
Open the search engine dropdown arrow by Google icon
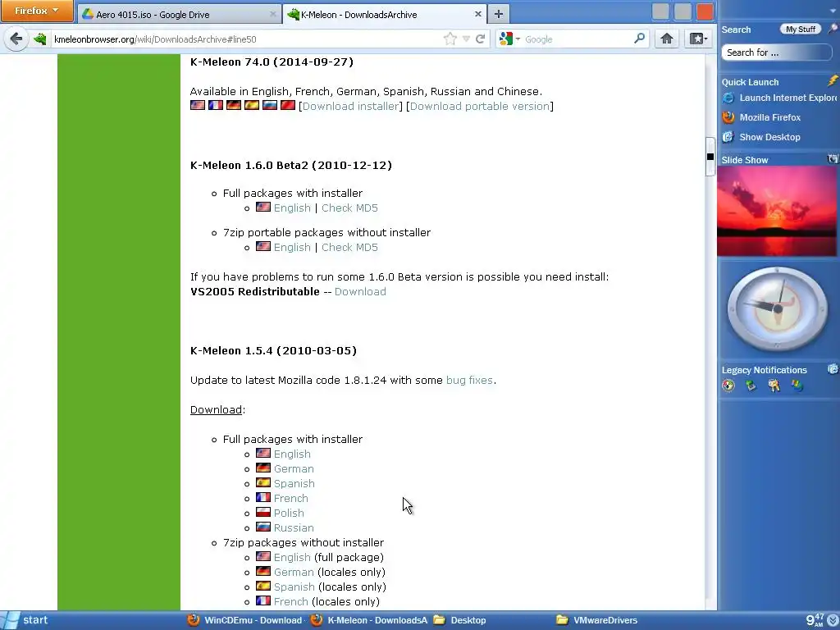[518, 39]
